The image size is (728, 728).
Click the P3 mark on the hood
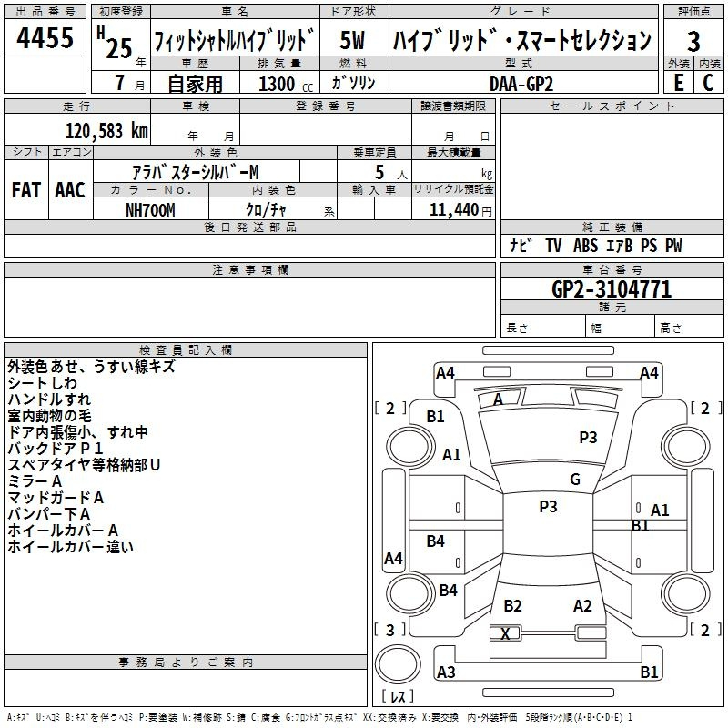(588, 438)
